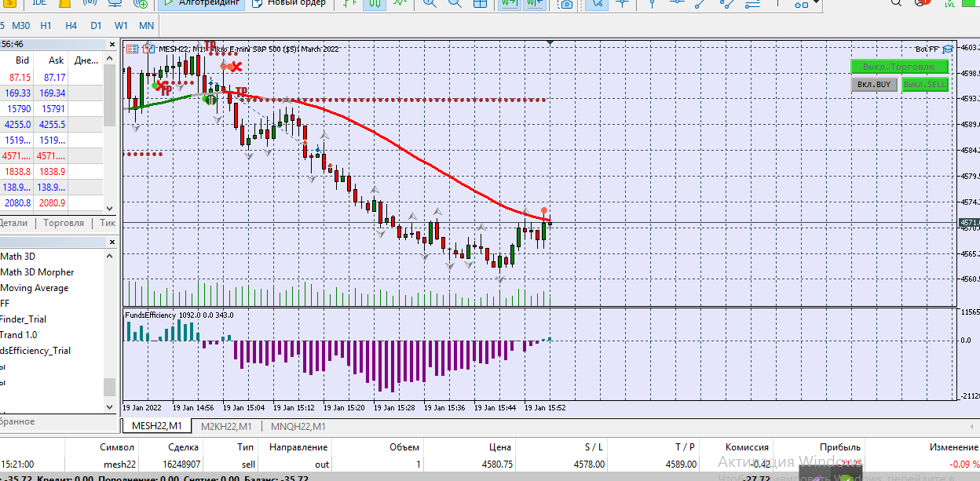This screenshot has height=481, width=980.
Task: Toggle chart auto-scroll to latest bar
Action: tap(510, 5)
